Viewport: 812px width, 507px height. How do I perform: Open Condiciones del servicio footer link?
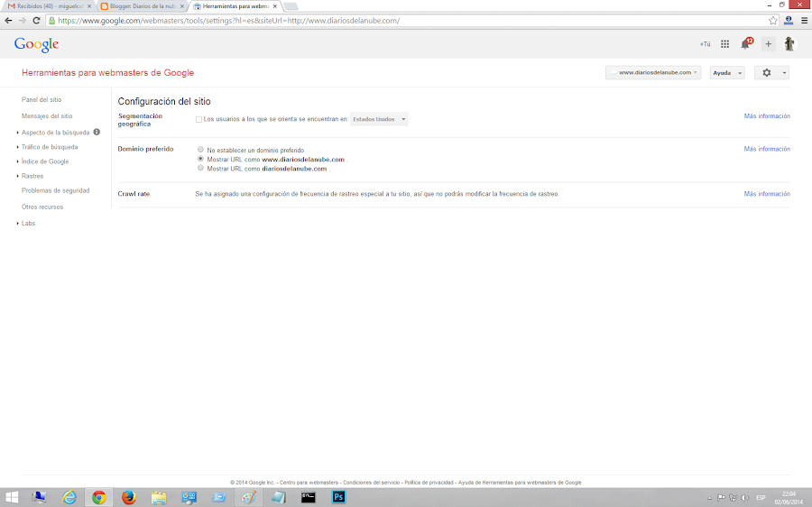click(x=372, y=482)
